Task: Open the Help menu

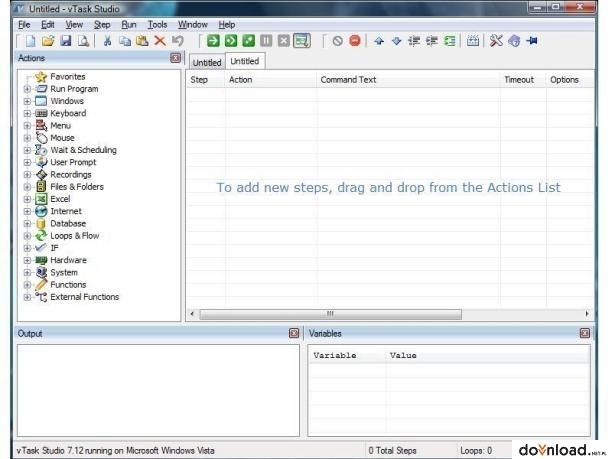Action: (x=227, y=25)
